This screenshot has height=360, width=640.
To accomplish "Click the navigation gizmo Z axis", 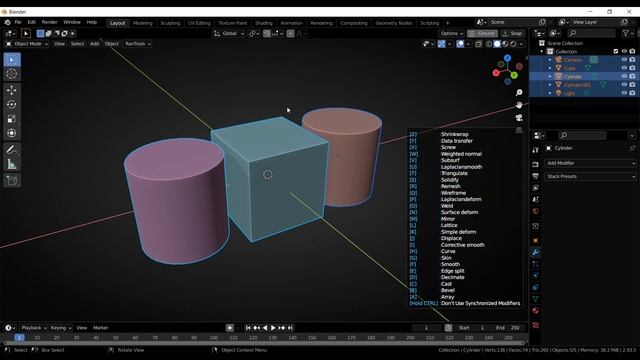I will coord(507,58).
